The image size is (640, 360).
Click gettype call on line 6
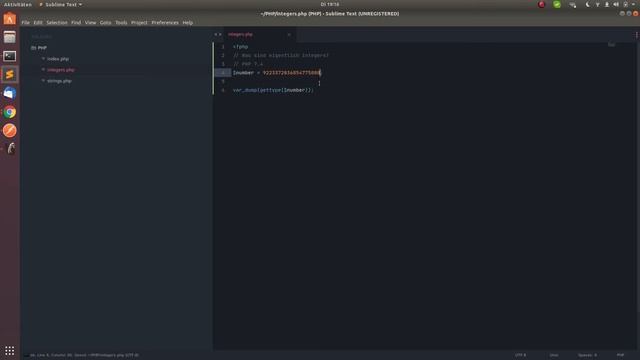[270, 90]
